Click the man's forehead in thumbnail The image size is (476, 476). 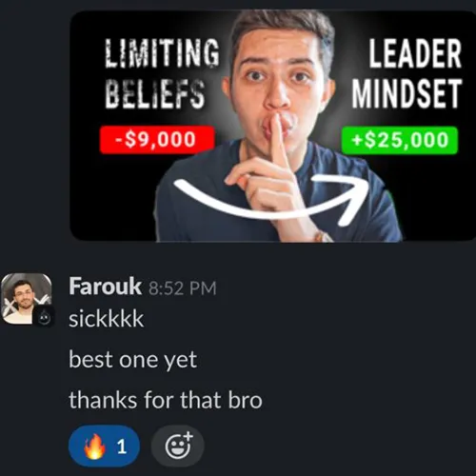click(279, 45)
